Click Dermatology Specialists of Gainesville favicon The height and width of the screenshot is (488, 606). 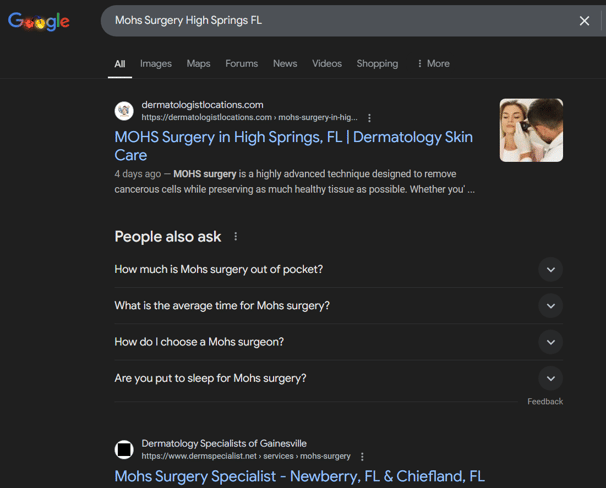pyautogui.click(x=124, y=450)
